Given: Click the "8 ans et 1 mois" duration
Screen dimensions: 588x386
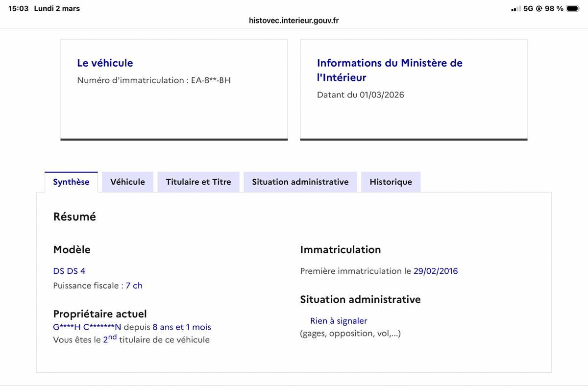Looking at the screenshot, I should tap(182, 327).
